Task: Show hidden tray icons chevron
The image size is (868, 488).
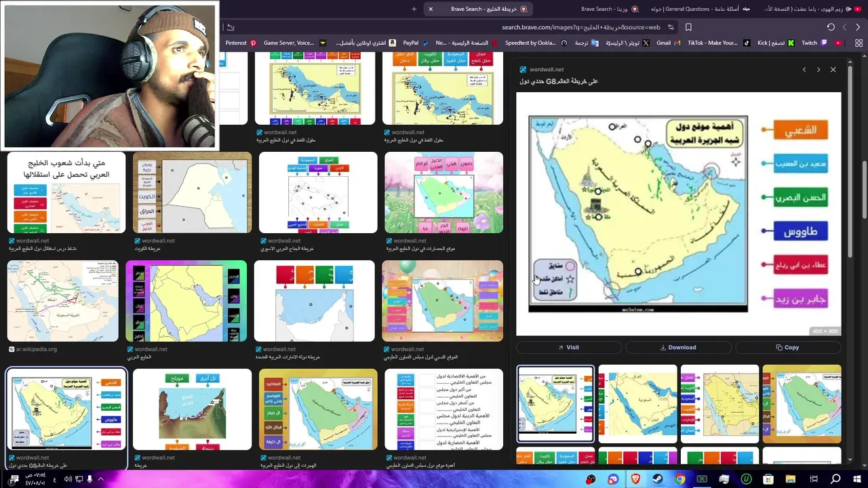Action: point(101,479)
